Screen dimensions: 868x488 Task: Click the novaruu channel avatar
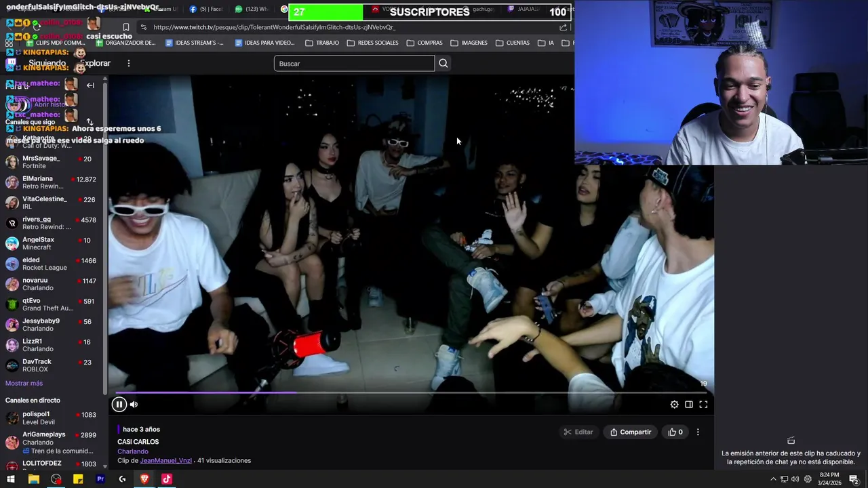[12, 284]
